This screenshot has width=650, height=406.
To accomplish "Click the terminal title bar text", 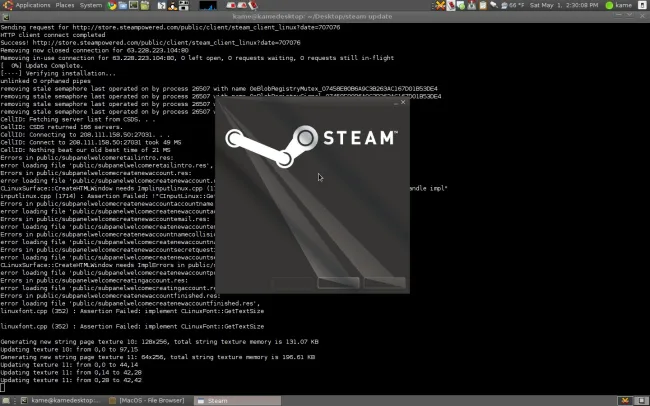I will 312,17.
